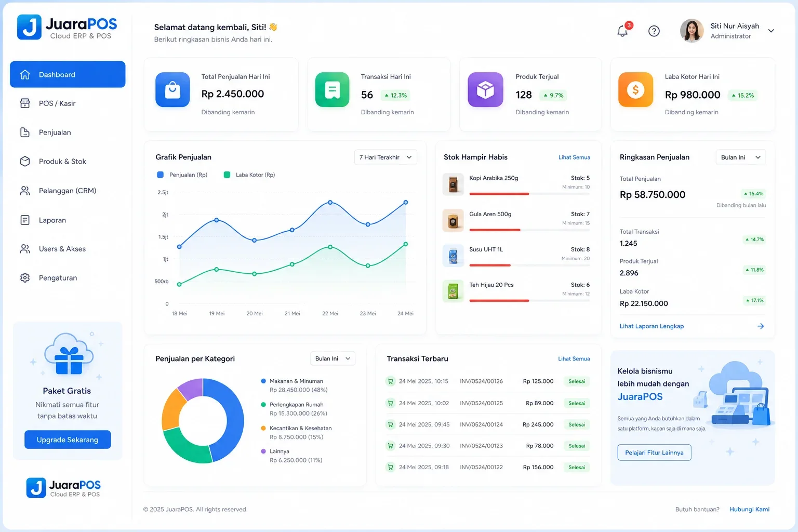Toggle the Laba Kotor (Rp) chart legend
This screenshot has width=798, height=532.
pos(249,175)
